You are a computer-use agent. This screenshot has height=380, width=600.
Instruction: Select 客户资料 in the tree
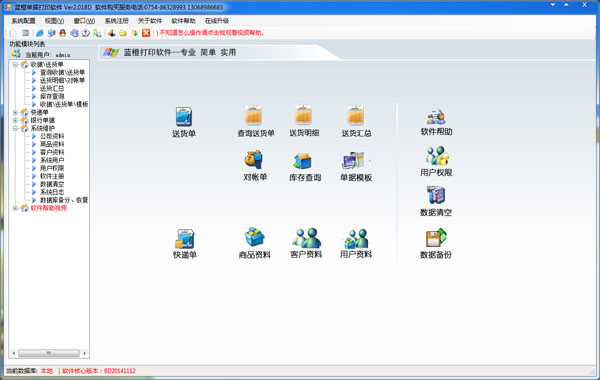(52, 152)
